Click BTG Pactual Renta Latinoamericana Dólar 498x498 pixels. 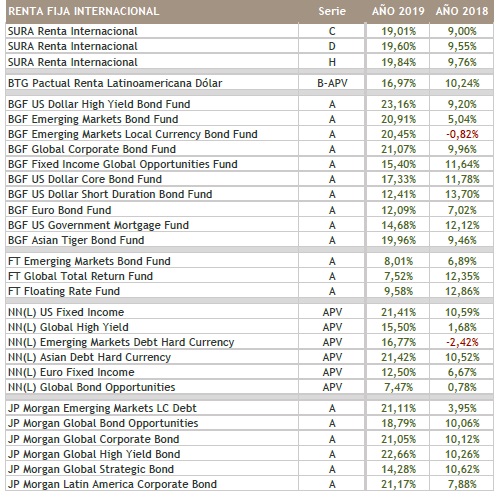pos(115,83)
